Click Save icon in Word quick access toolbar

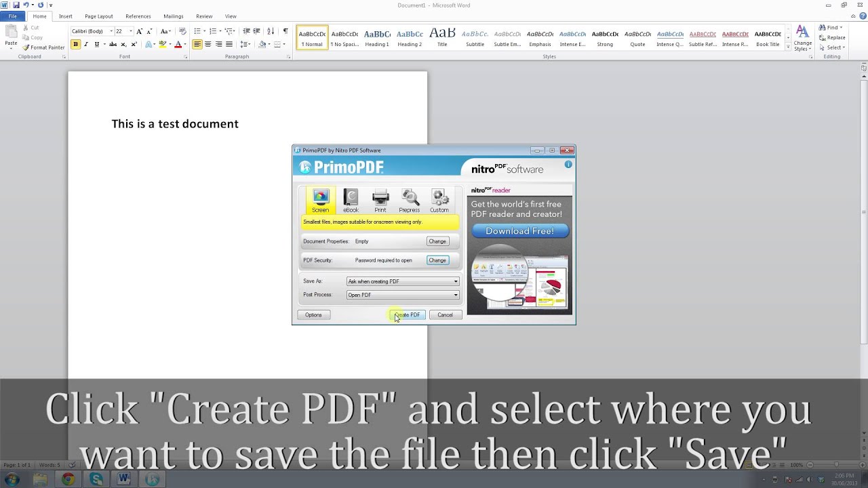[16, 5]
